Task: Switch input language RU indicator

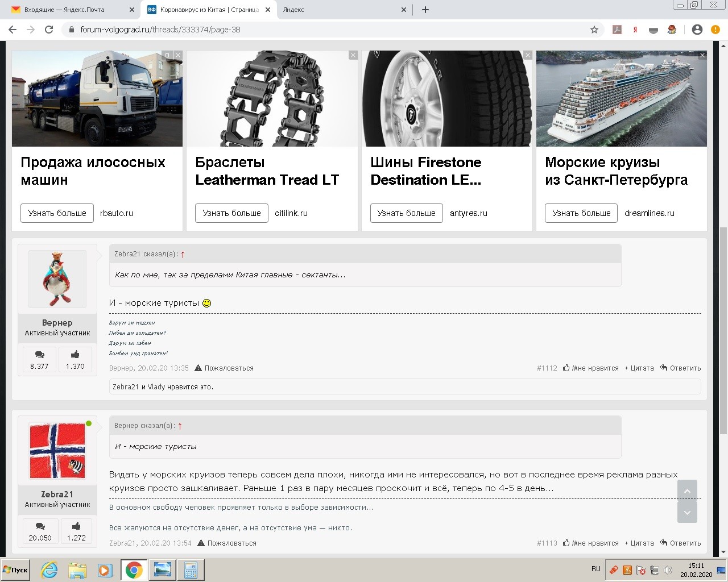Action: tap(595, 569)
